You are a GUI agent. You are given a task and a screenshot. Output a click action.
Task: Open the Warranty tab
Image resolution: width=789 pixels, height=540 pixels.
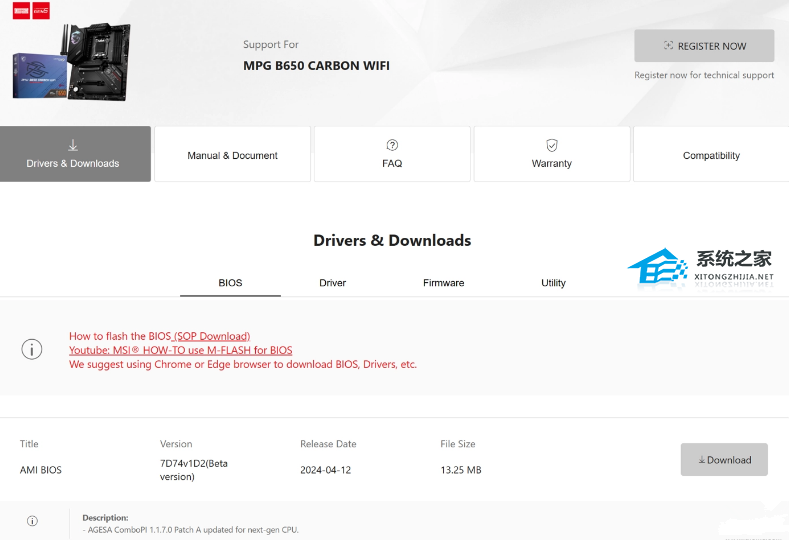click(x=552, y=154)
